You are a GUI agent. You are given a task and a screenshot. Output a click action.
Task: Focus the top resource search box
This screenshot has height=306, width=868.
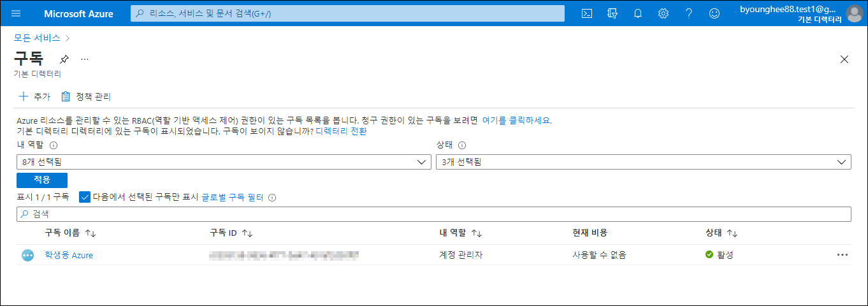(x=347, y=13)
